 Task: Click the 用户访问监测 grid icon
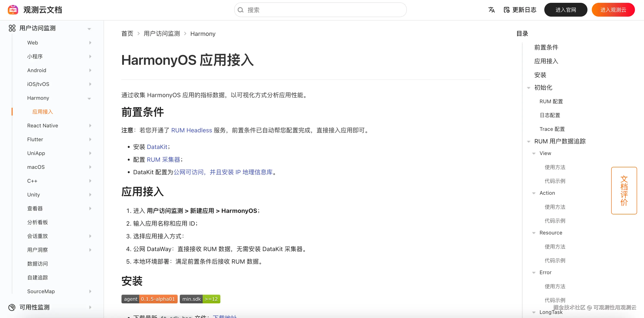tap(12, 28)
